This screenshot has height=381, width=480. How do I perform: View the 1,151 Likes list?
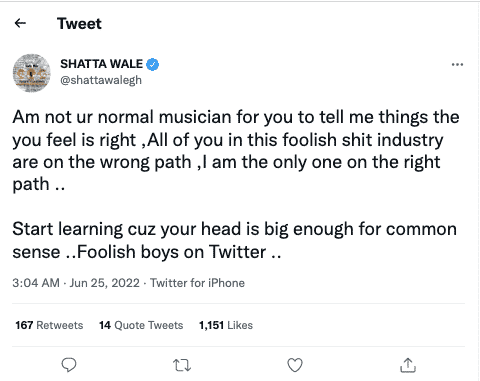click(x=226, y=325)
